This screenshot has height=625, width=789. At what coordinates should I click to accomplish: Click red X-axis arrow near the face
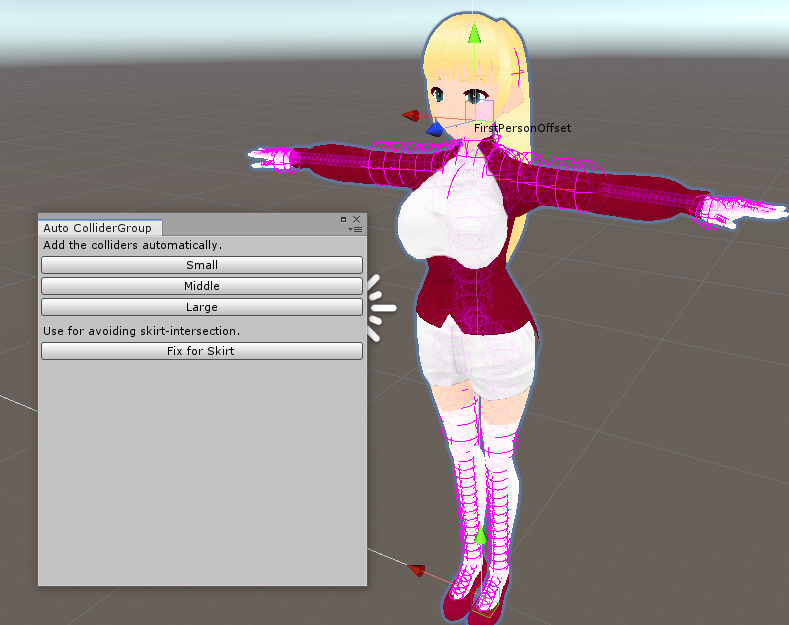[411, 116]
